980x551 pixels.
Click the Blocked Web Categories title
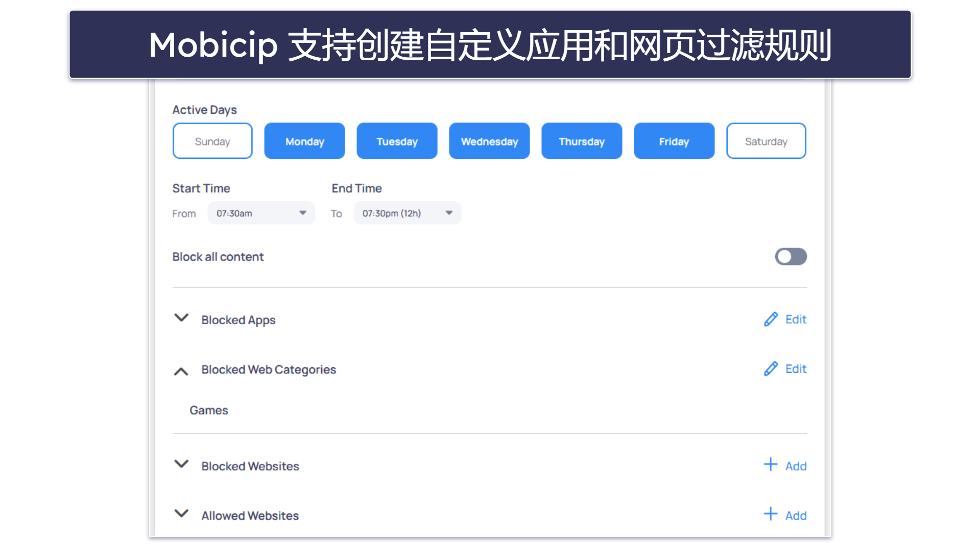[x=269, y=370]
